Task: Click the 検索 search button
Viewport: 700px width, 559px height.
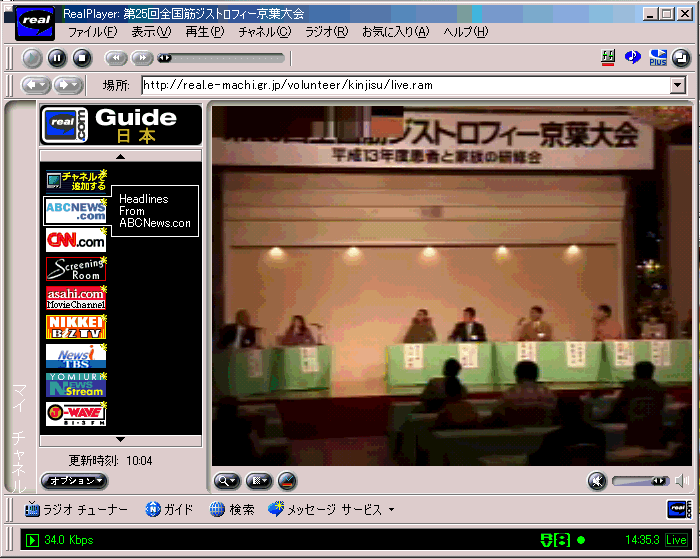Action: click(232, 510)
